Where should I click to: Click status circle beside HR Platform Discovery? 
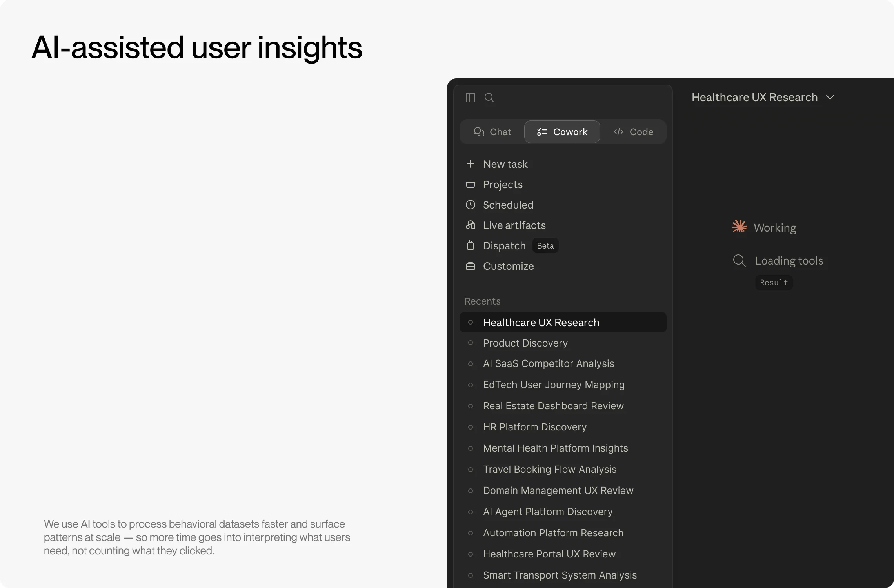(471, 427)
